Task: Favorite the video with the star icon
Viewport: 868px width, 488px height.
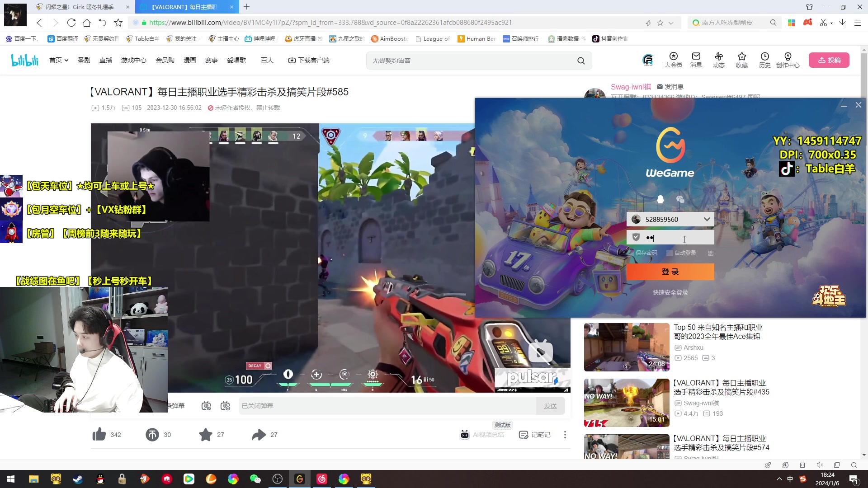Action: click(206, 434)
